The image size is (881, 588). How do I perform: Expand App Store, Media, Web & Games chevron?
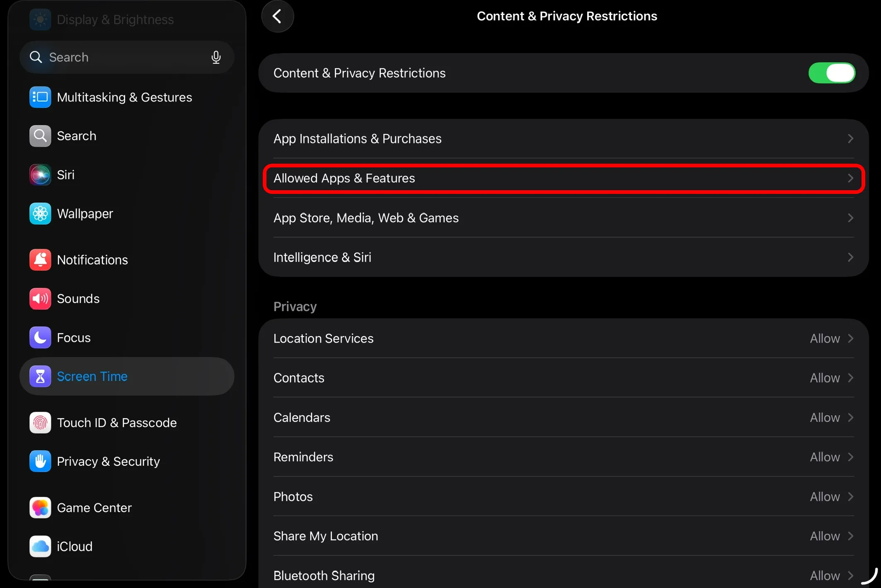[x=850, y=218]
